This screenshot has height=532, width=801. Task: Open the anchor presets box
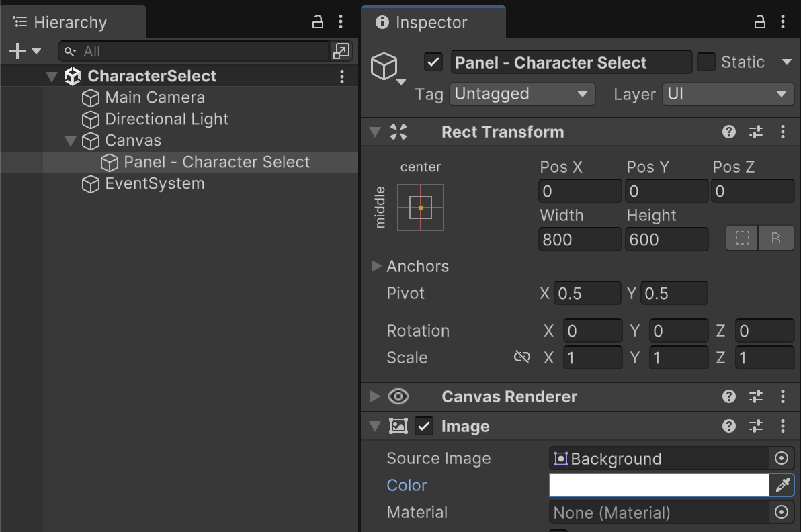click(x=421, y=208)
